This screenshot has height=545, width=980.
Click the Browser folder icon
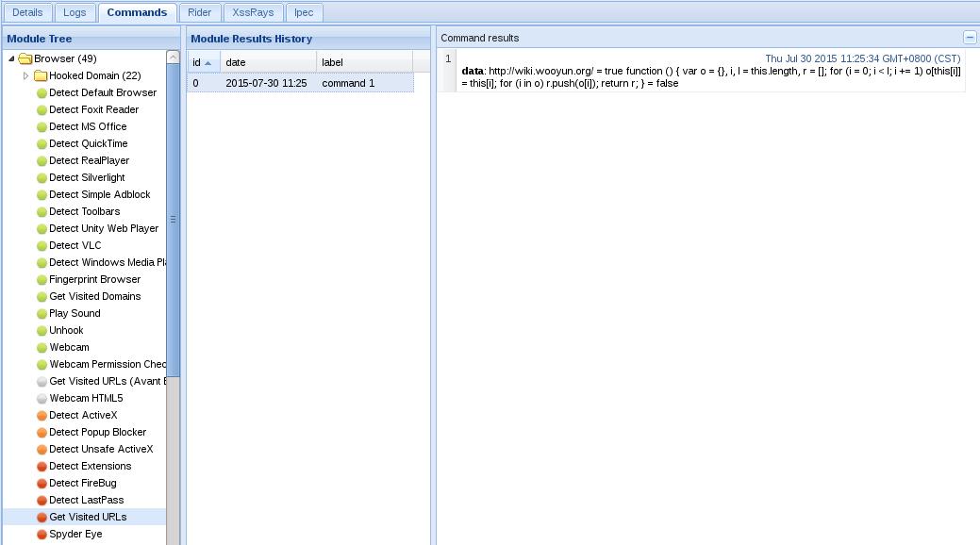pos(25,58)
